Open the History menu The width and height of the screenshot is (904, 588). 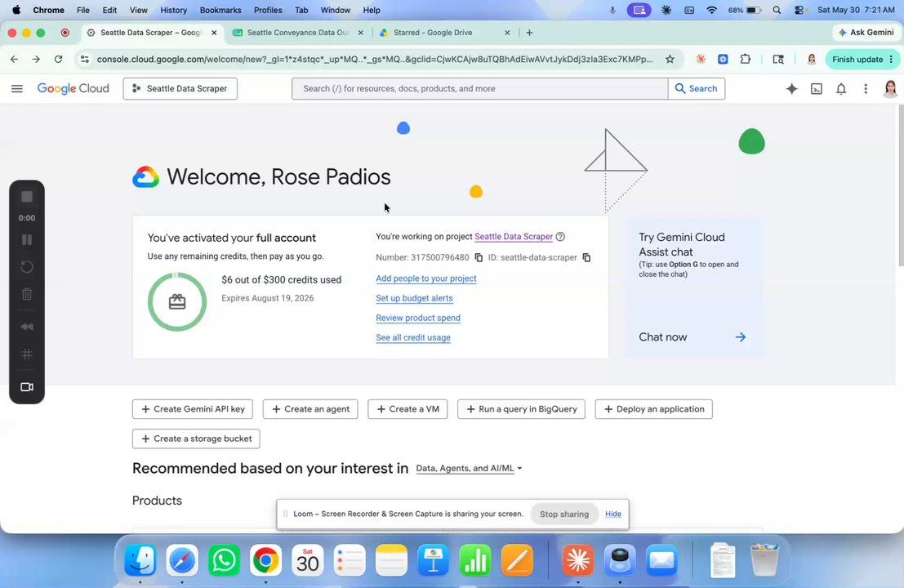174,11
